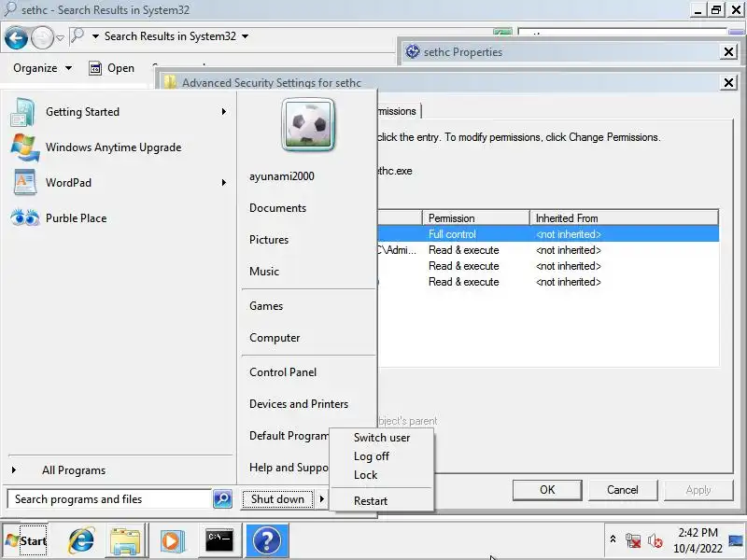Click Cancel in Advanced Security Settings
This screenshot has height=560, width=747.
[622, 490]
